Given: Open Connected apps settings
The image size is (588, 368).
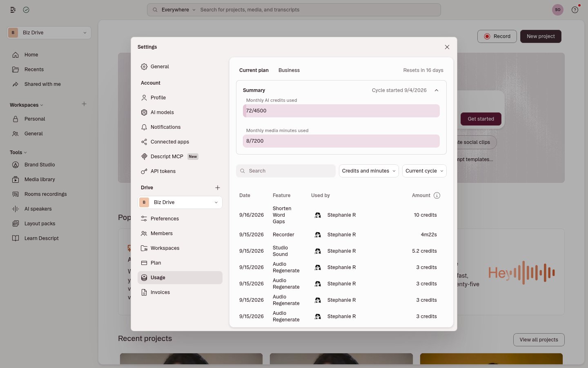Looking at the screenshot, I should [180, 142].
